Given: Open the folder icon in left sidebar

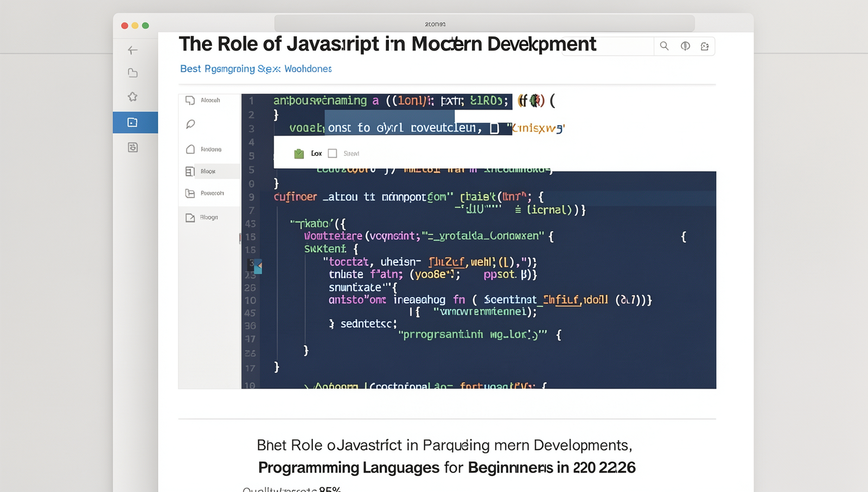Looking at the screenshot, I should pos(132,73).
